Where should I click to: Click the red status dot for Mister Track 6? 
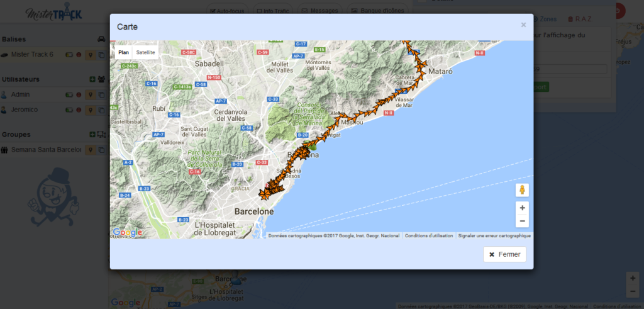pos(79,55)
